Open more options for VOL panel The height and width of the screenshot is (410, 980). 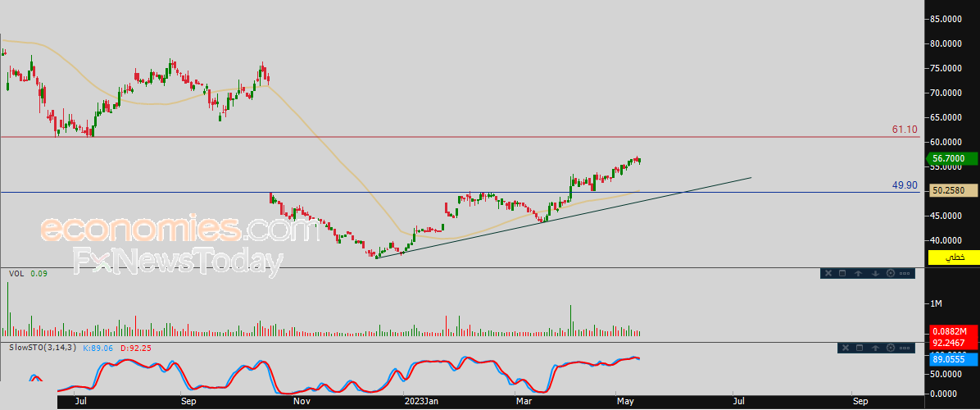click(x=905, y=273)
